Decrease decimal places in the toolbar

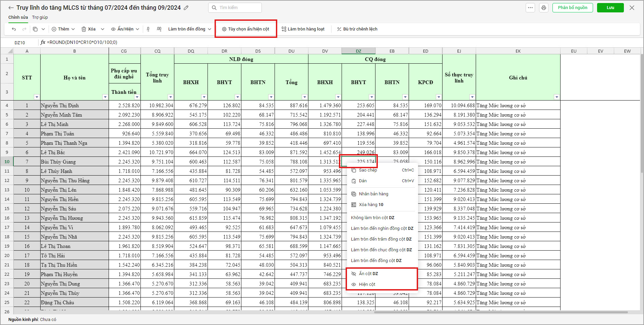coord(148,29)
